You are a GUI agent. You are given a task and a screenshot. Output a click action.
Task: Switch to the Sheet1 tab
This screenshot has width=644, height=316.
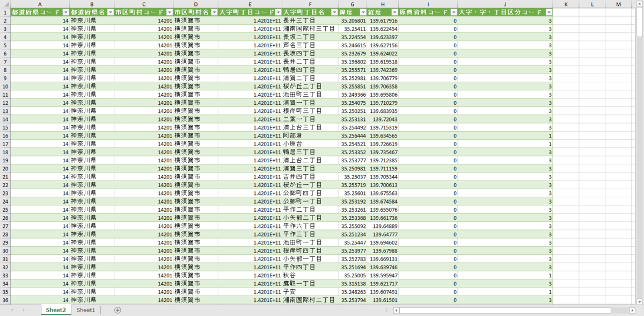(x=85, y=310)
